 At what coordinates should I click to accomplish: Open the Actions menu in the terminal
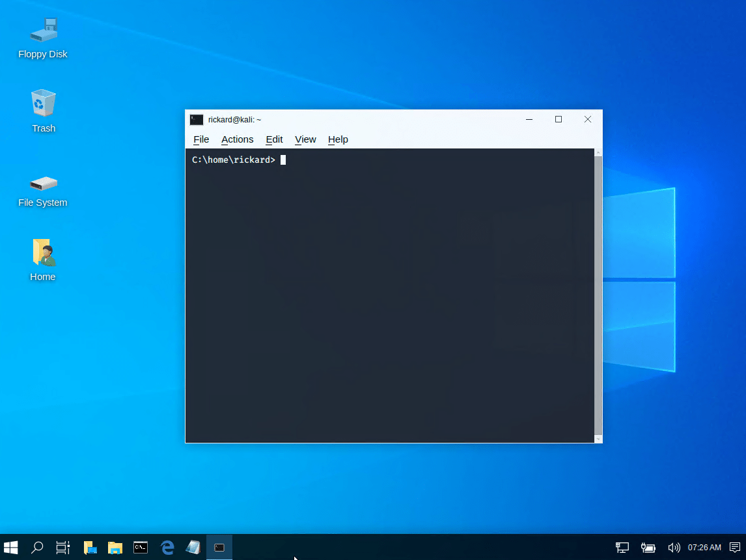point(237,139)
